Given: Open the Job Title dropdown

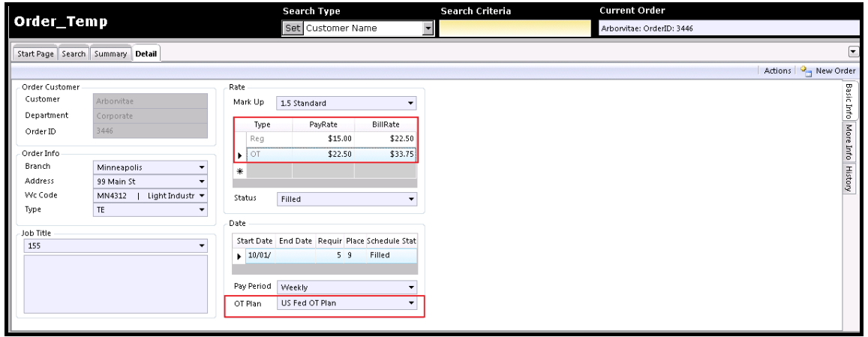Looking at the screenshot, I should (201, 246).
